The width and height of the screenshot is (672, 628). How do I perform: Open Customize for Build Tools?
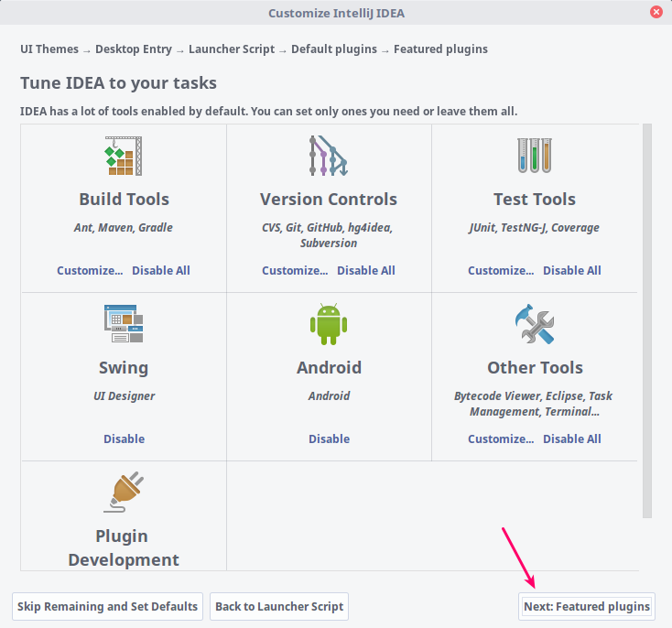(x=90, y=270)
